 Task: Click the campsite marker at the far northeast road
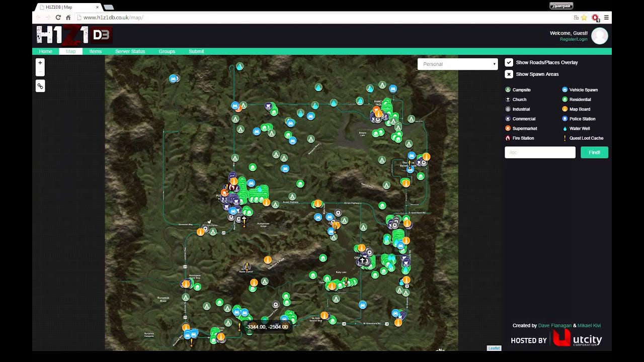click(412, 119)
